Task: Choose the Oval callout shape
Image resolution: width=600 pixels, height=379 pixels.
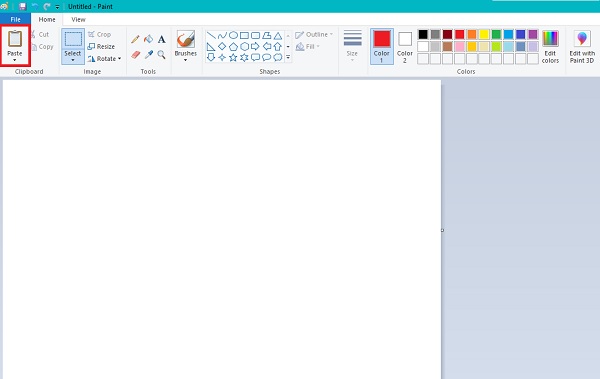Action: [267, 57]
